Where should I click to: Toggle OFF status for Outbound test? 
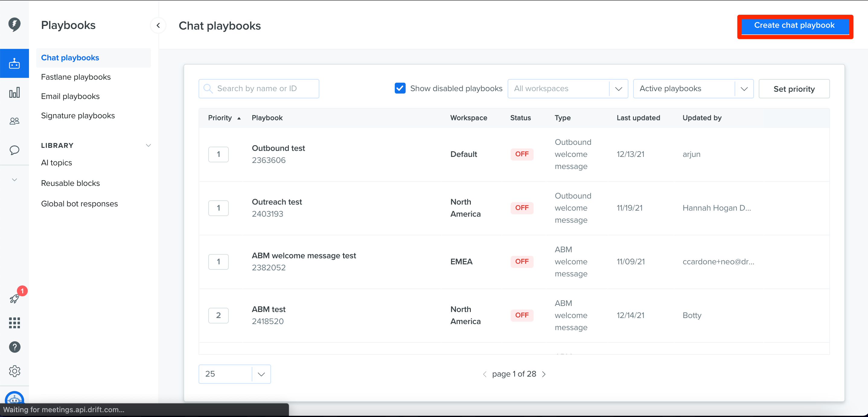coord(522,154)
